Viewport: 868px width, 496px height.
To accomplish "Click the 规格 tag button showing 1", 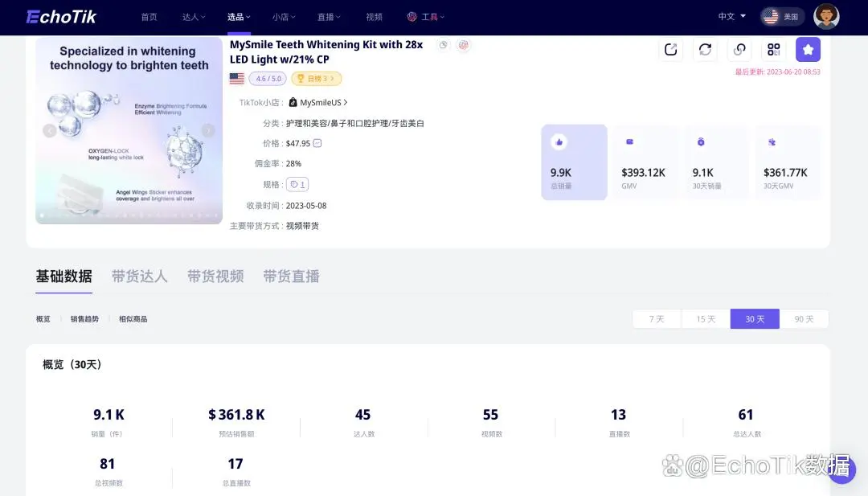I will click(x=297, y=184).
